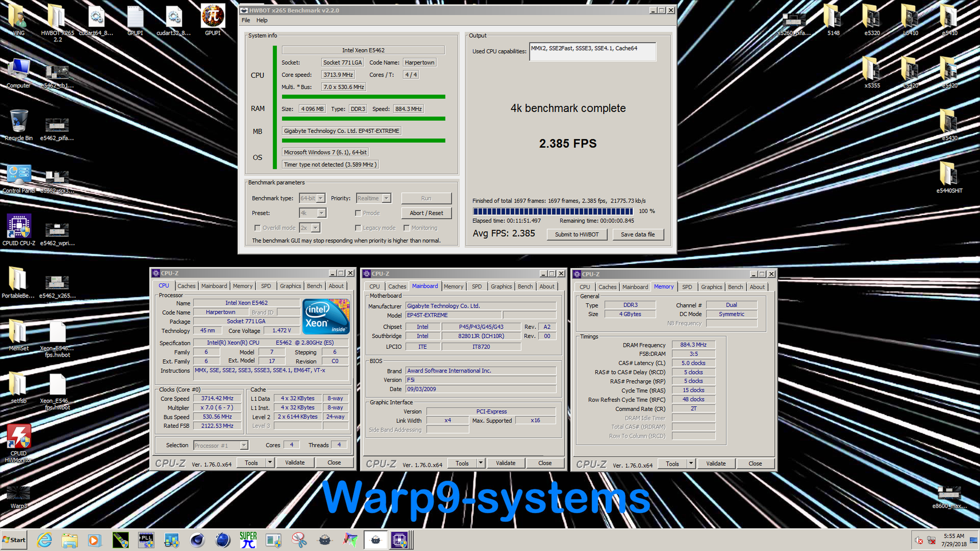Open the e5440SHiT folder

tap(949, 177)
